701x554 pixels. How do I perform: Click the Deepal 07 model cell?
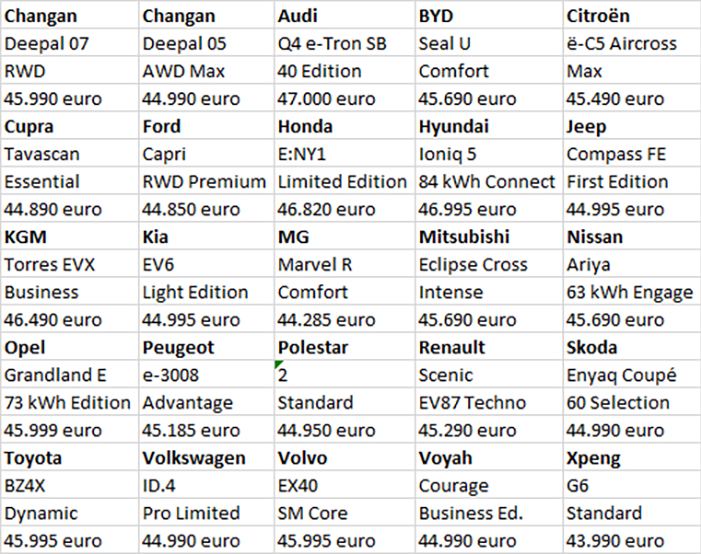click(69, 44)
